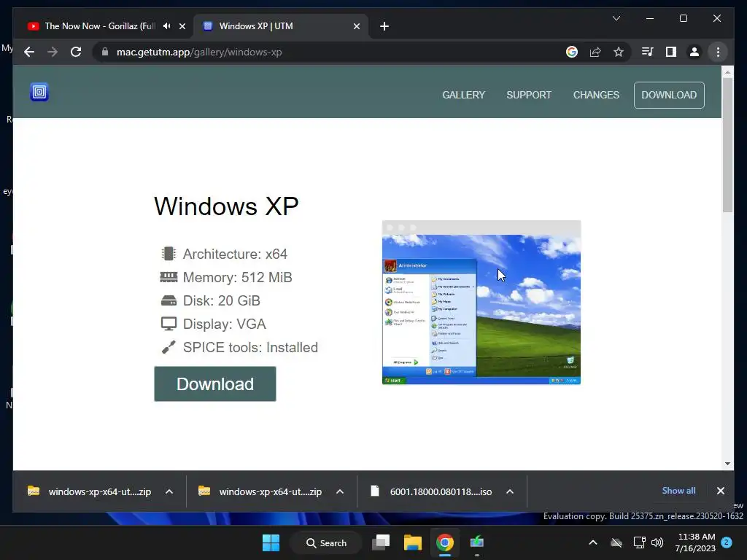747x560 pixels.
Task: Close the downloads bar
Action: click(x=720, y=491)
